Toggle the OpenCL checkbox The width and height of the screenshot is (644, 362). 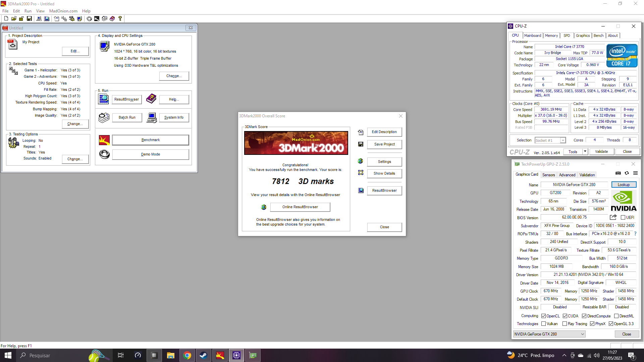pos(543,316)
